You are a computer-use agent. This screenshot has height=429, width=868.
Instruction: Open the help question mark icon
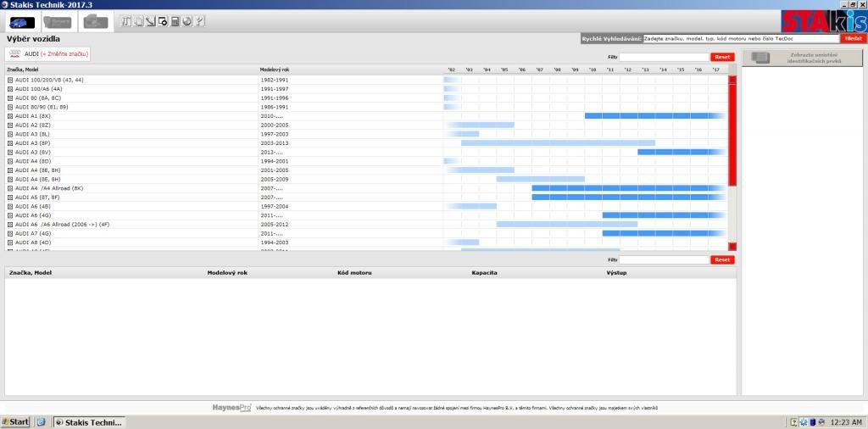(x=199, y=21)
